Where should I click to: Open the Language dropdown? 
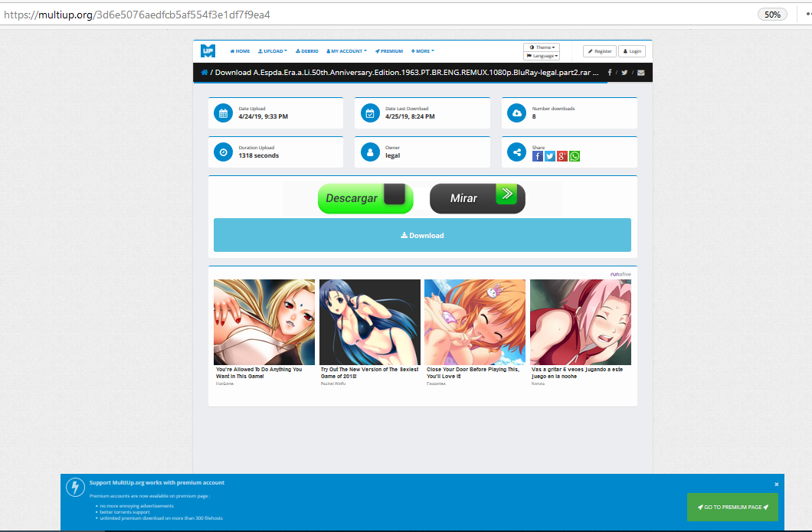tap(541, 56)
